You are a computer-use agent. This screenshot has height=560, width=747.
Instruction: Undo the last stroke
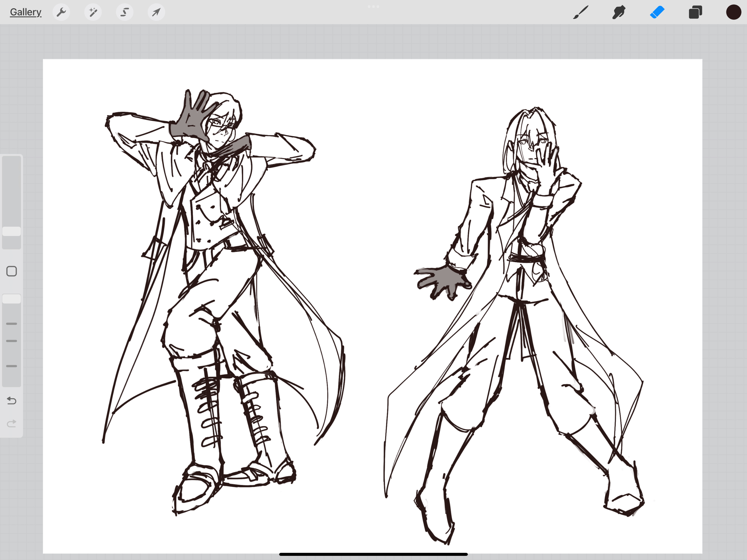tap(12, 401)
